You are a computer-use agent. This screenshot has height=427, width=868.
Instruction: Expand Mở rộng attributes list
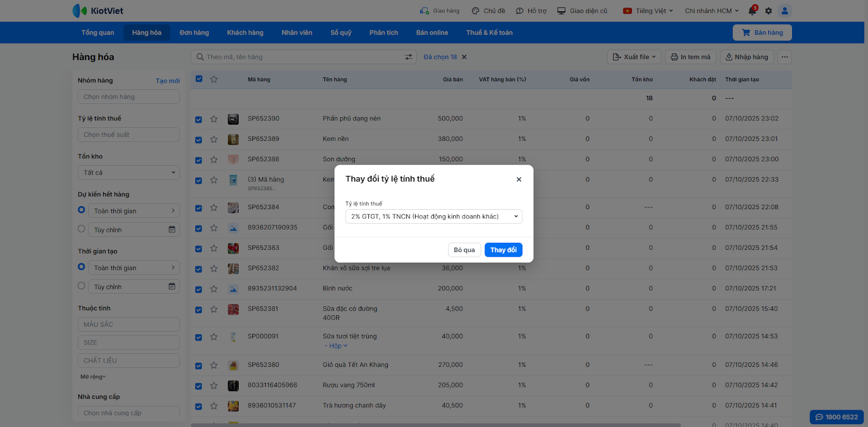(x=93, y=377)
